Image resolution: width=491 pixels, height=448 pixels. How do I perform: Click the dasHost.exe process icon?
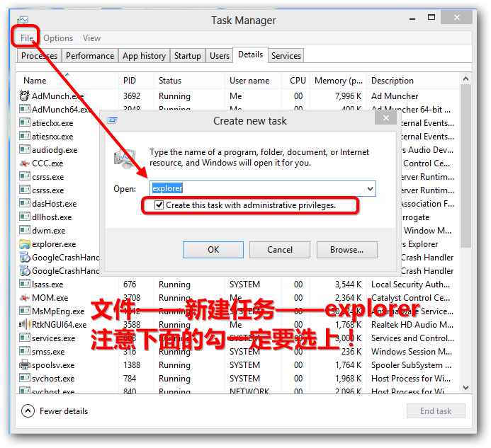24,203
